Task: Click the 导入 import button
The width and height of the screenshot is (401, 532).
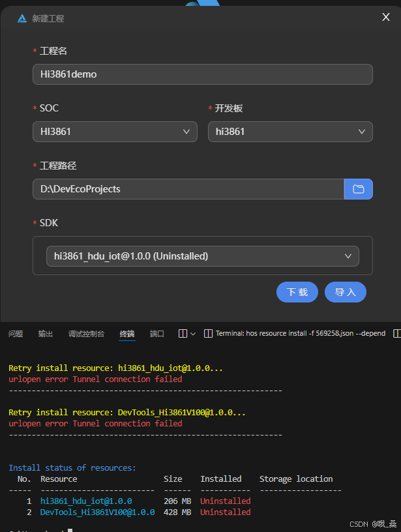Action: 346,292
